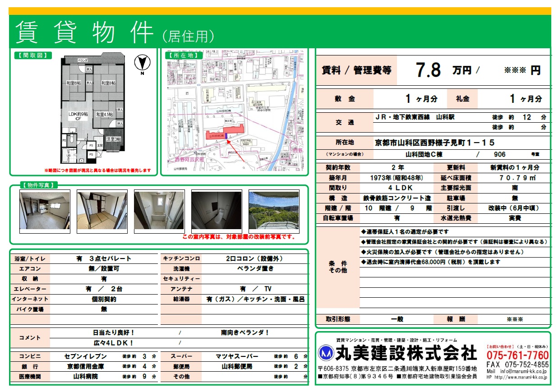Open the balcony view property photo
This screenshot has height=392, width=558.
coord(274,211)
